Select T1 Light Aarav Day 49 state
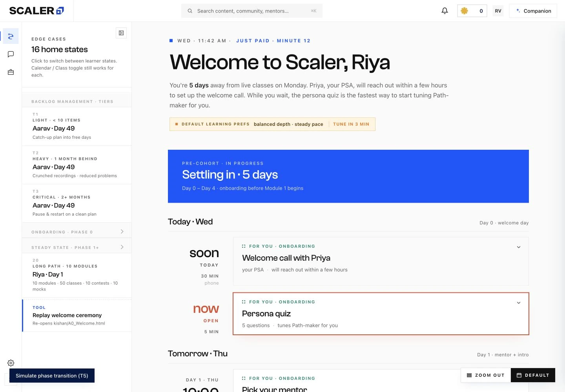The width and height of the screenshot is (565, 392). [77, 126]
